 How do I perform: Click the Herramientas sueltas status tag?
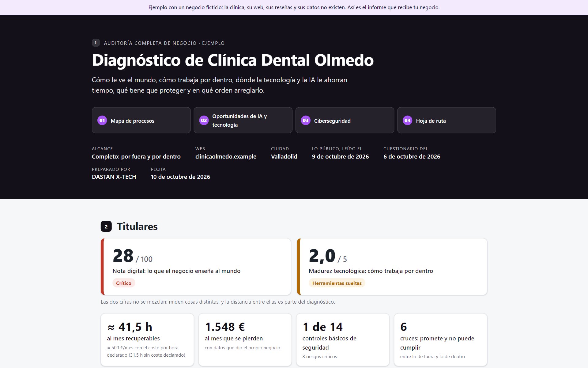click(337, 283)
